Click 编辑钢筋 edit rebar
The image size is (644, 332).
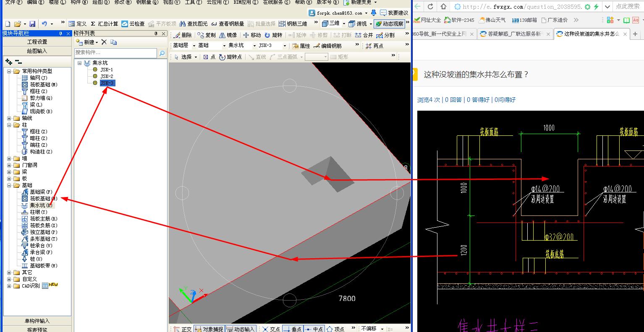(x=327, y=46)
